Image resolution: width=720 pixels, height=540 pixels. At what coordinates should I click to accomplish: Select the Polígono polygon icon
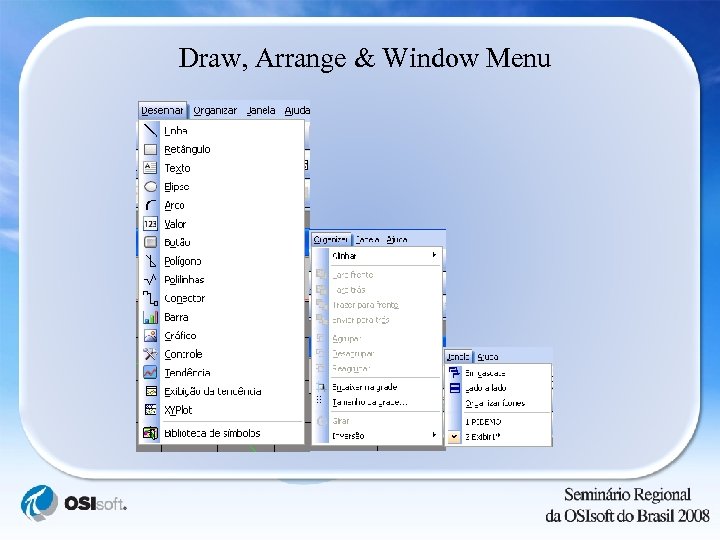[x=150, y=261]
